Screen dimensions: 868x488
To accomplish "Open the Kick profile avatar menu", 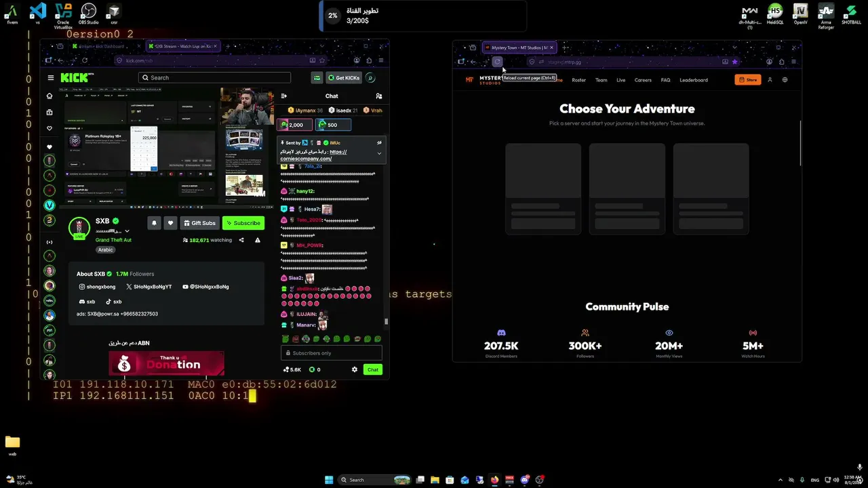I will click(370, 78).
